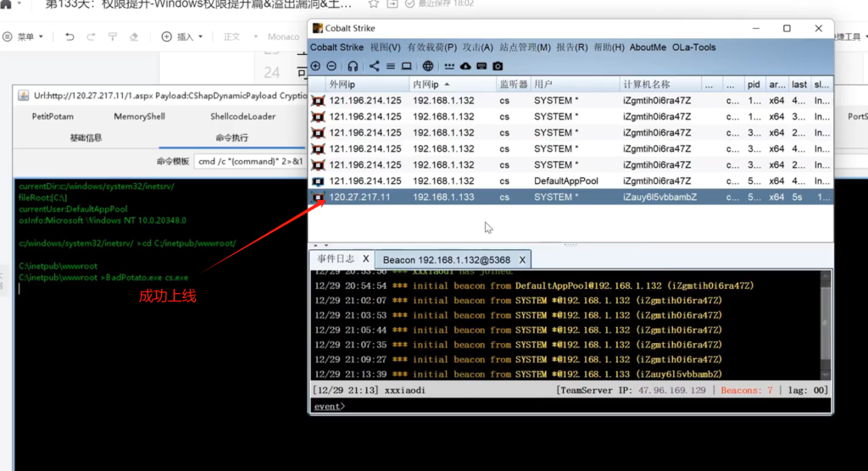Click the three-dots keystrokes icon in toolbar
The height and width of the screenshot is (471, 868).
click(x=449, y=66)
